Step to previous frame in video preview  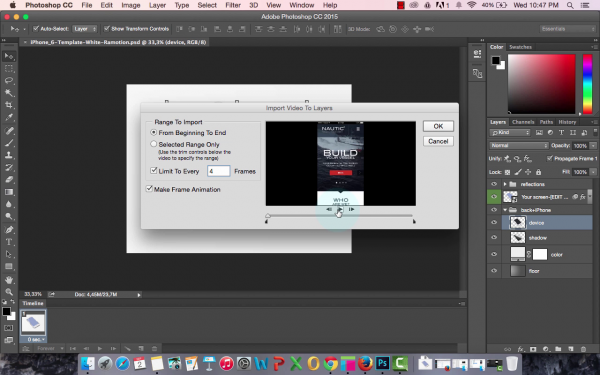329,209
